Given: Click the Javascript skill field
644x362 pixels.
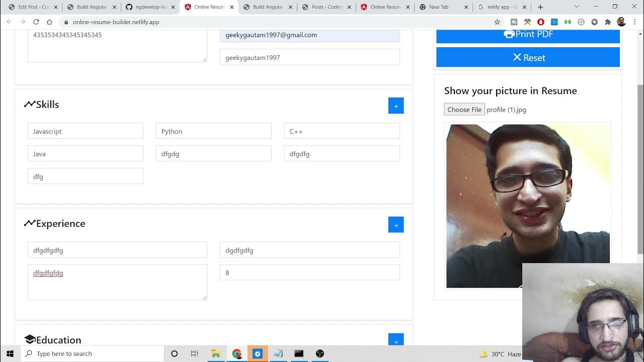Looking at the screenshot, I should 86,131.
